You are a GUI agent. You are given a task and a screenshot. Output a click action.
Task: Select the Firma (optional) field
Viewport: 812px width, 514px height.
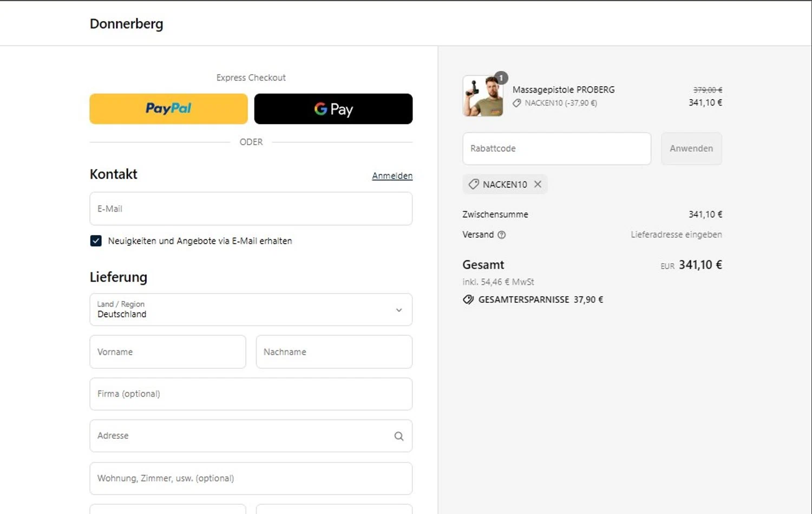pos(251,394)
